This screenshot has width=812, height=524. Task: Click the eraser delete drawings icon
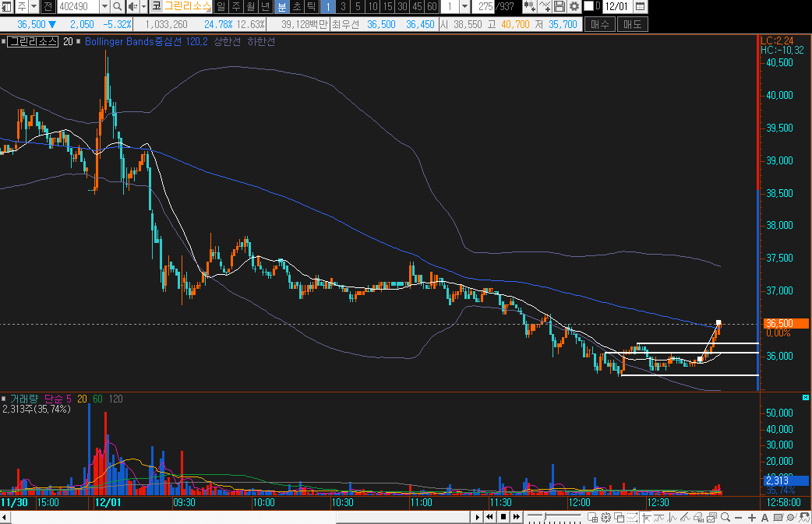(x=698, y=517)
